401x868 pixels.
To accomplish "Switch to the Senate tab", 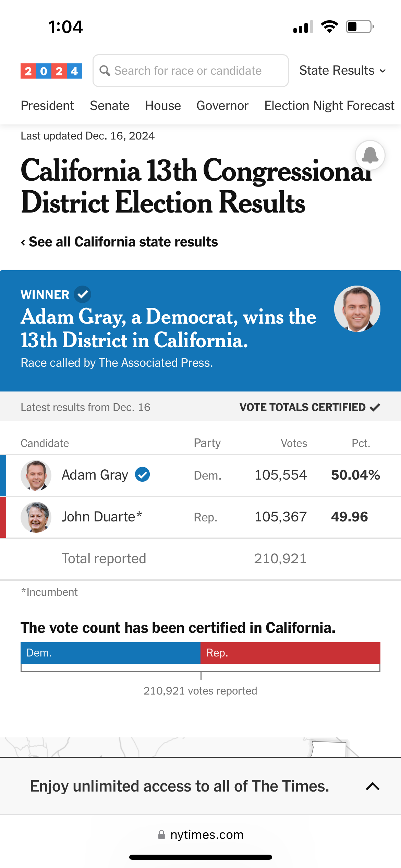I will [110, 106].
